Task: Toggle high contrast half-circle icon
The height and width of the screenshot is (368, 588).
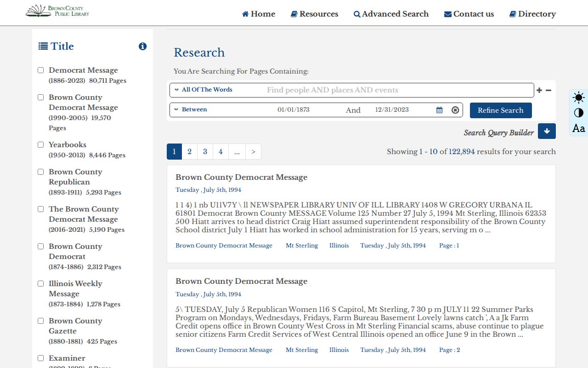Action: (x=579, y=113)
